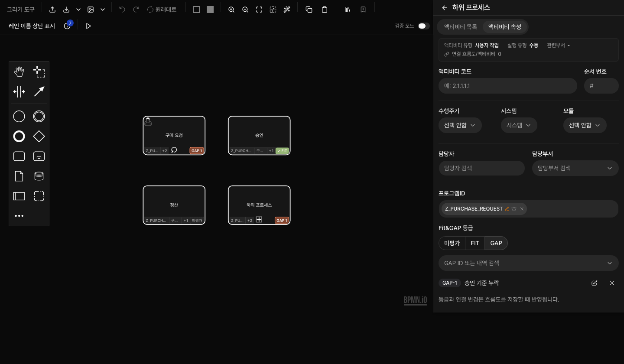This screenshot has height=364, width=624.
Task: Select the hand pan tool
Action: pos(19,71)
